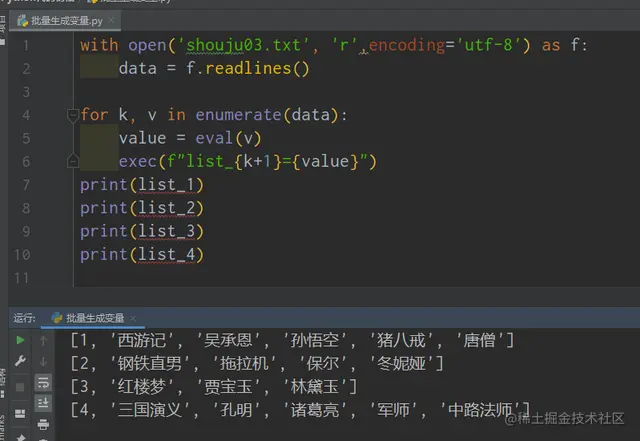640x441 pixels.
Task: Click the output '唐僧' in console
Action: [480, 341]
